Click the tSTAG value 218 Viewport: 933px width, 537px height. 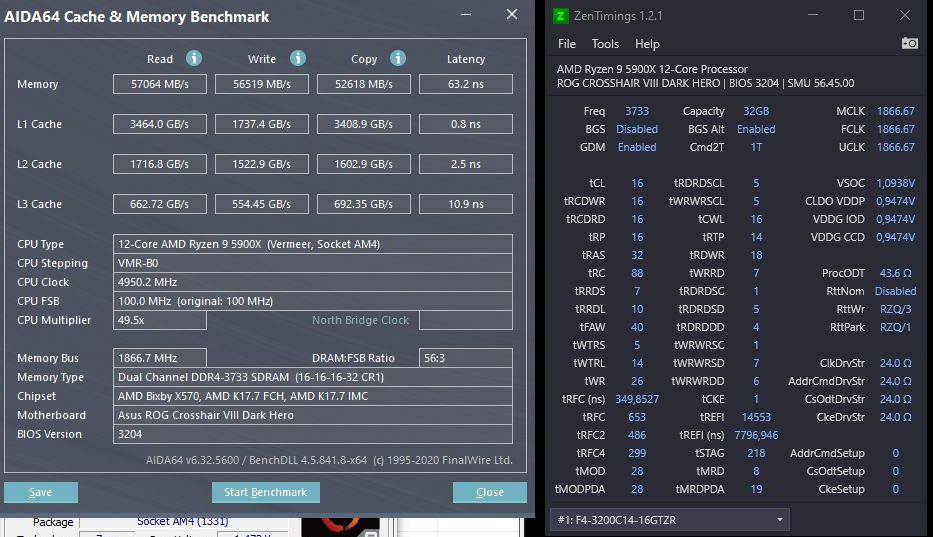tap(756, 453)
